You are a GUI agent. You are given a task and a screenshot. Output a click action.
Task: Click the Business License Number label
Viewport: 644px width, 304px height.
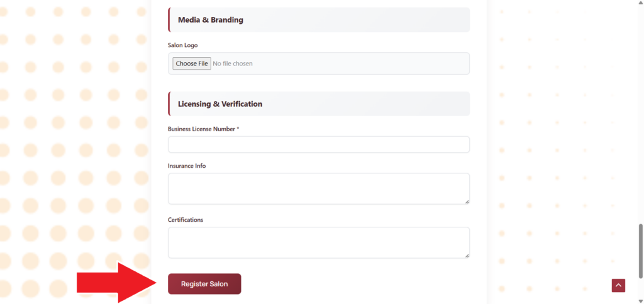point(203,129)
